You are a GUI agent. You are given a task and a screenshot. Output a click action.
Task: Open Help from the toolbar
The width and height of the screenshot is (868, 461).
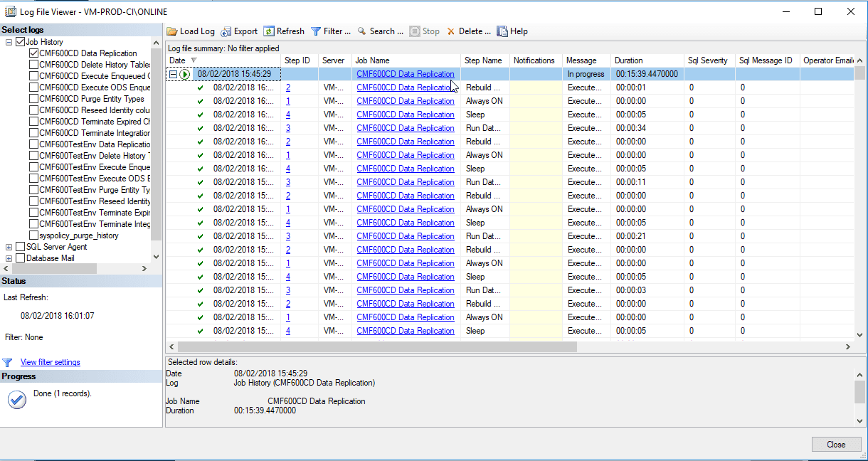pos(502,31)
